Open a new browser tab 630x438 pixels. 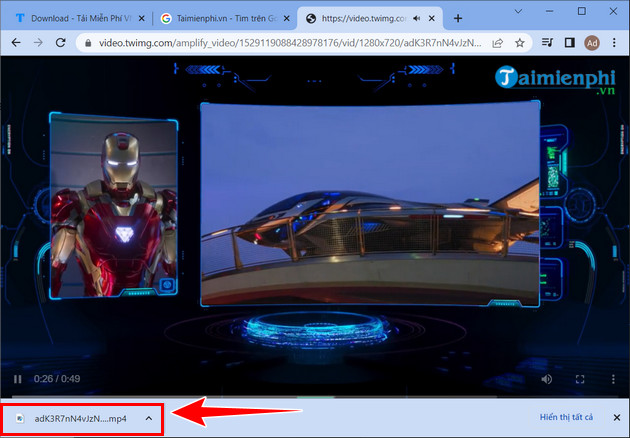click(458, 18)
